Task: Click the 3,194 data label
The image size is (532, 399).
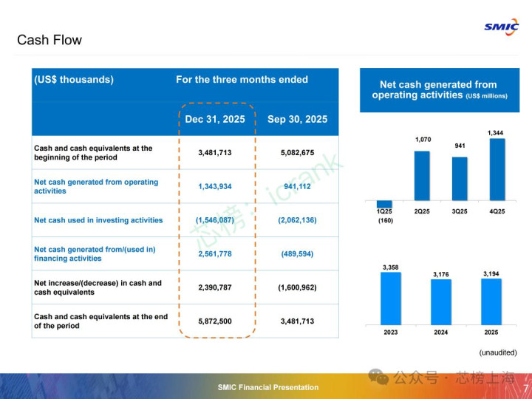Action: click(491, 273)
